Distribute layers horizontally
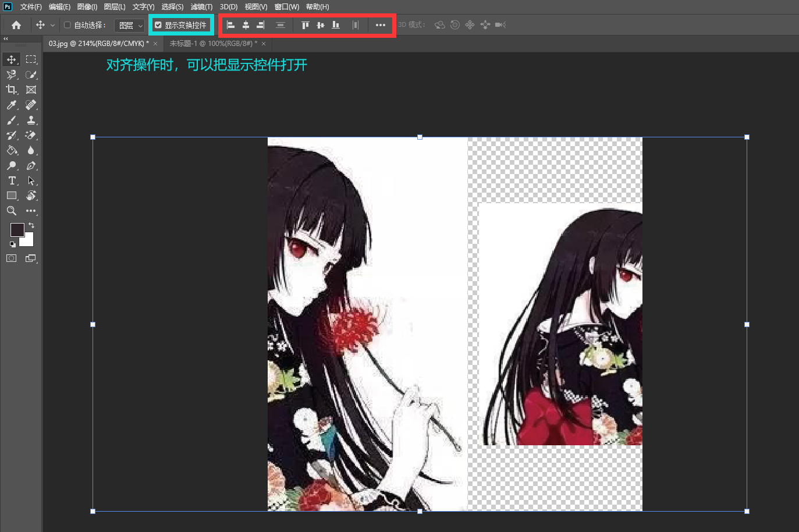This screenshot has width=799, height=532. [356, 25]
